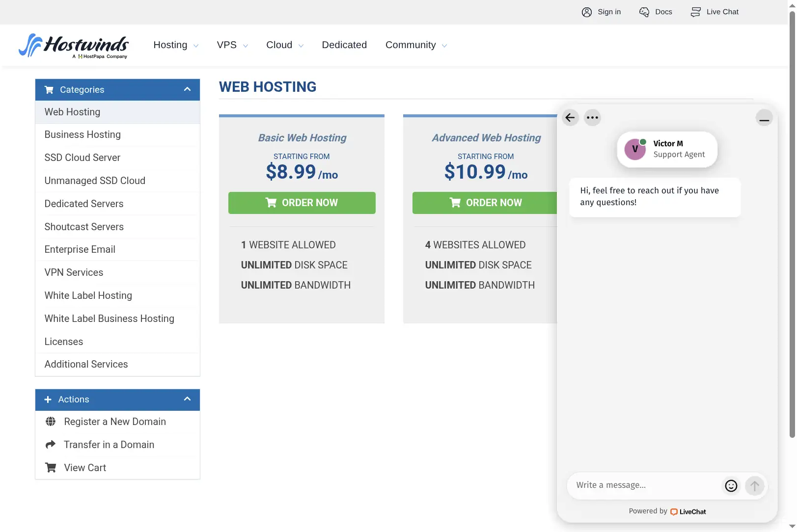Click the chat greeting message bubble
Viewport: 797px width, 532px height.
click(655, 197)
